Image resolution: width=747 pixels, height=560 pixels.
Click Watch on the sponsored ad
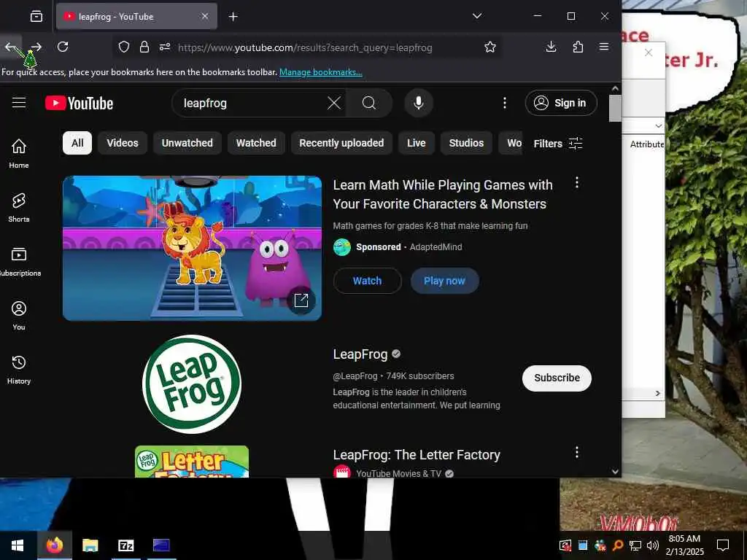click(x=368, y=281)
